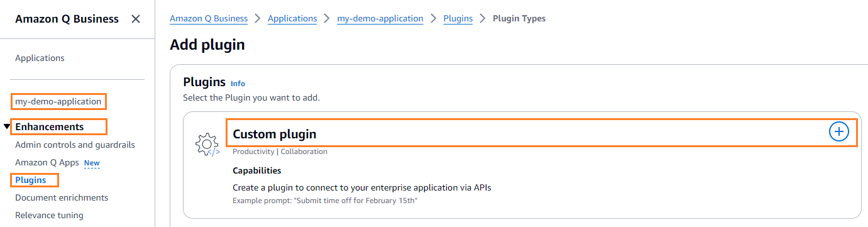Go to Plugins in the sidebar
The height and width of the screenshot is (227, 868).
[31, 180]
